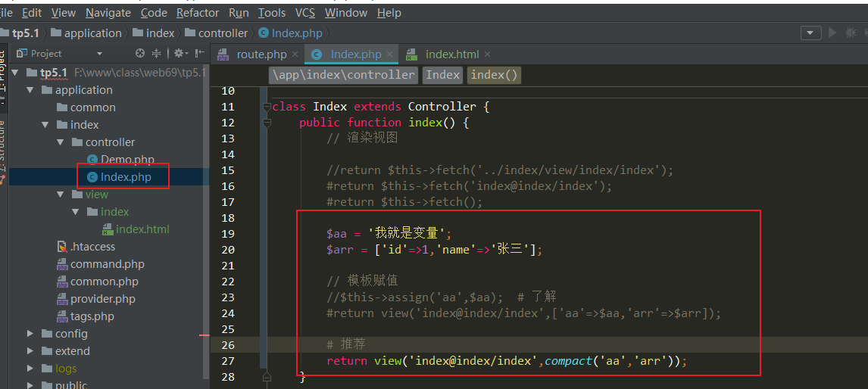Click index in the navigation bar
The image size is (868, 389).
[153, 33]
